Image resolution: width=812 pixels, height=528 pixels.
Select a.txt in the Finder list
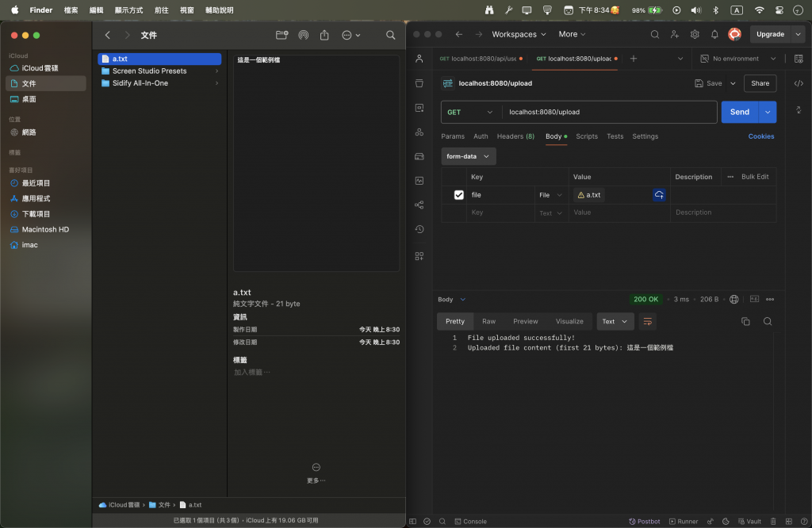pyautogui.click(x=159, y=59)
